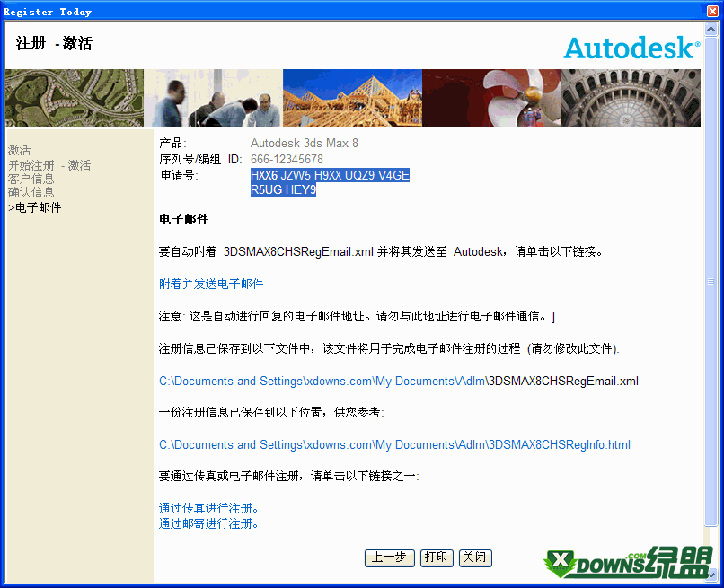Click the 注册 - 激活 page title
724x588 pixels.
pos(54,43)
